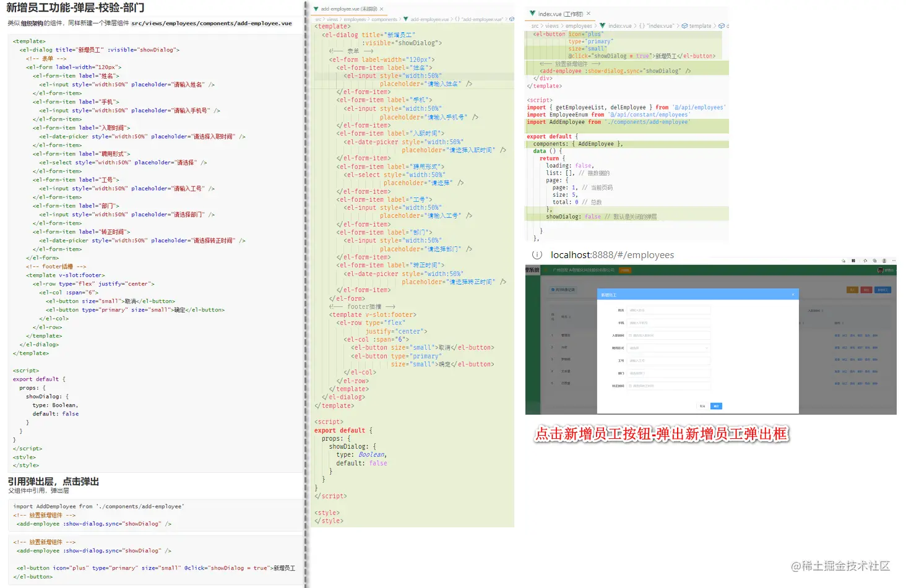Close the index.vue editor tab

tap(589, 14)
